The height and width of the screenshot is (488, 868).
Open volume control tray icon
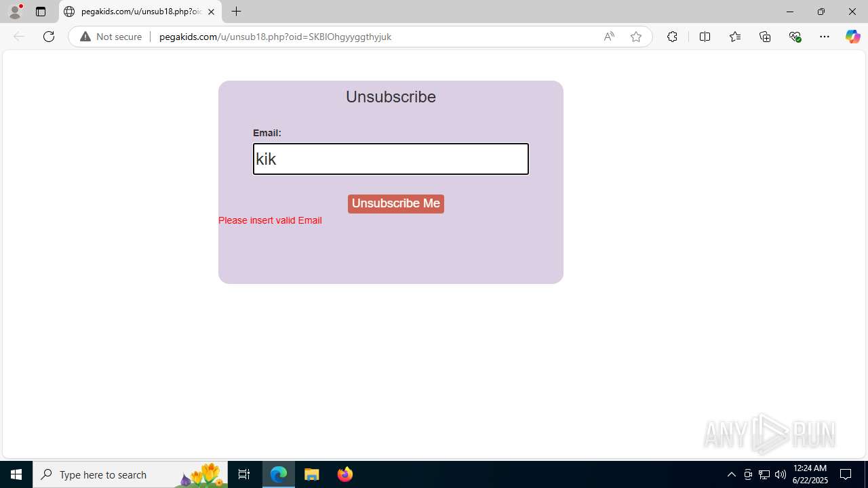click(781, 474)
